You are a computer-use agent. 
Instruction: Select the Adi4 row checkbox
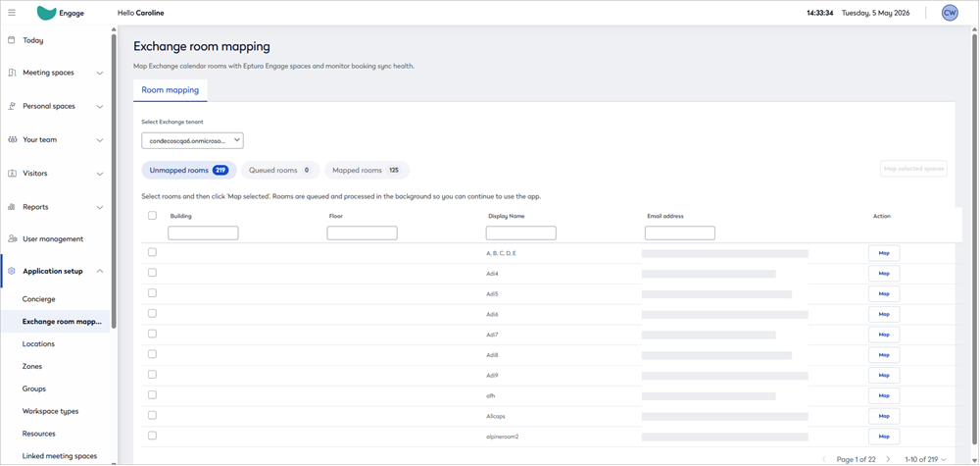tap(153, 273)
